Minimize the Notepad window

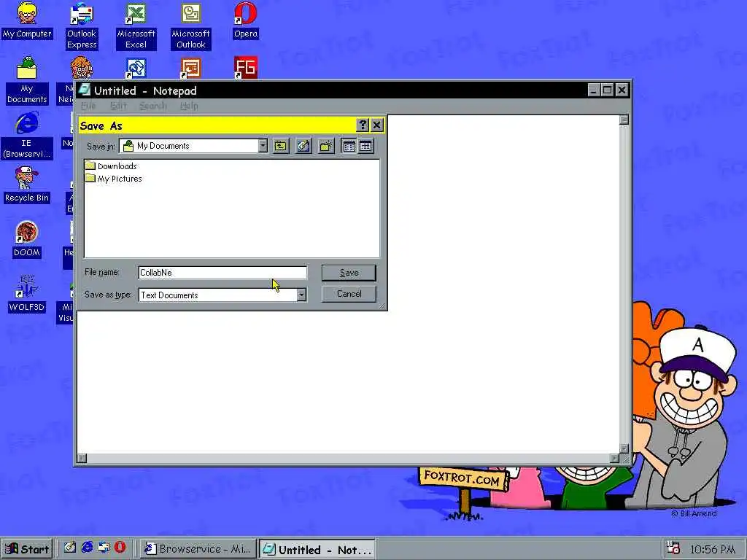tap(593, 90)
